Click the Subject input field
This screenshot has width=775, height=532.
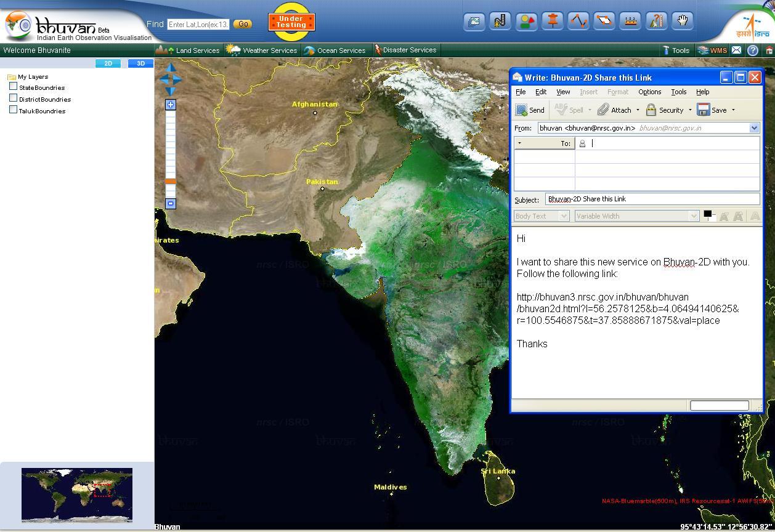coord(652,199)
